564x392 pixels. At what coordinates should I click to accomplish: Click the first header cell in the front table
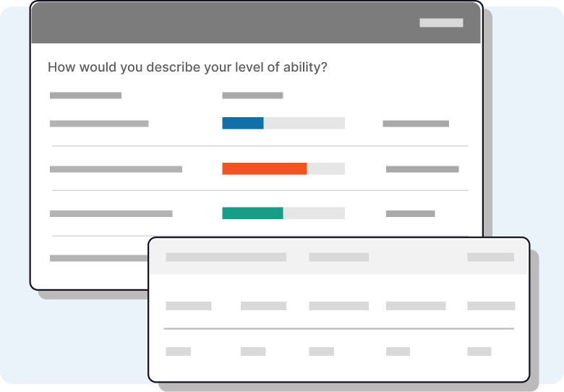pyautogui.click(x=226, y=257)
